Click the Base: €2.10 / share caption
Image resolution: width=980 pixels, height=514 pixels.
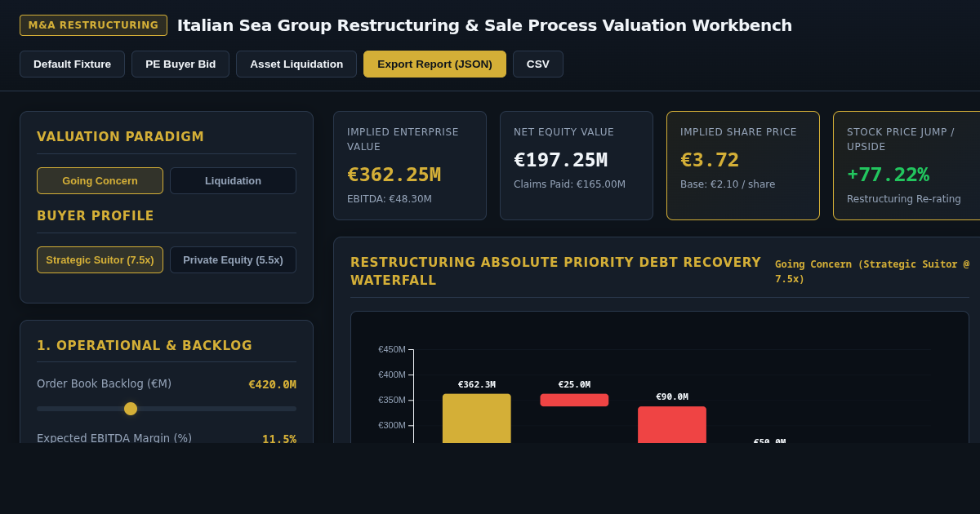(x=728, y=184)
